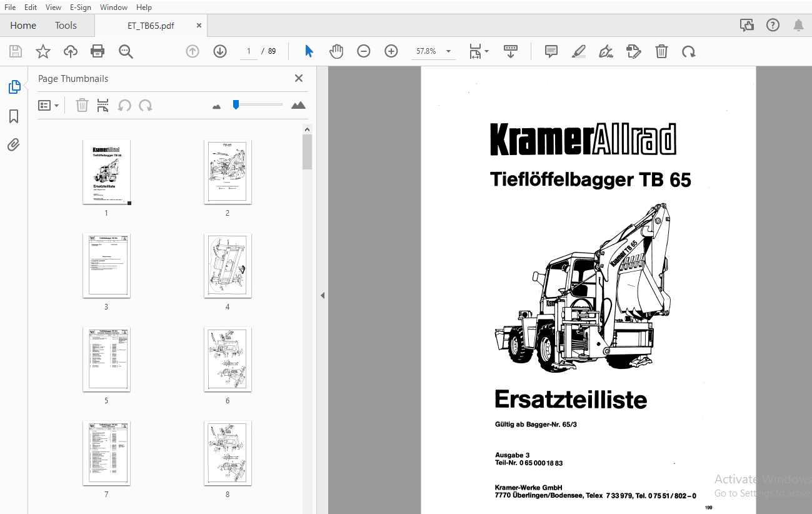Open the find text magnifier tool
This screenshot has height=514, width=812.
coord(126,51)
